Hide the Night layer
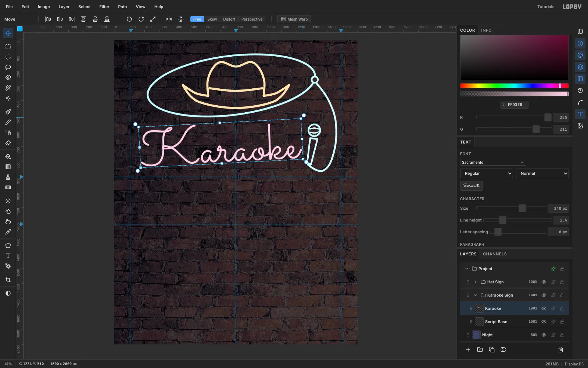The height and width of the screenshot is (368, 588). [x=544, y=335]
